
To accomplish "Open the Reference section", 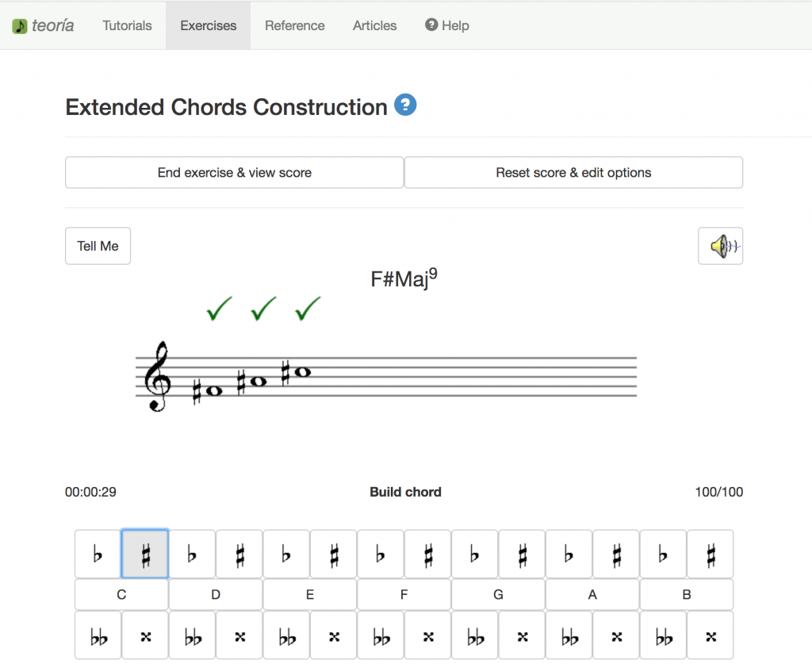I will (294, 25).
